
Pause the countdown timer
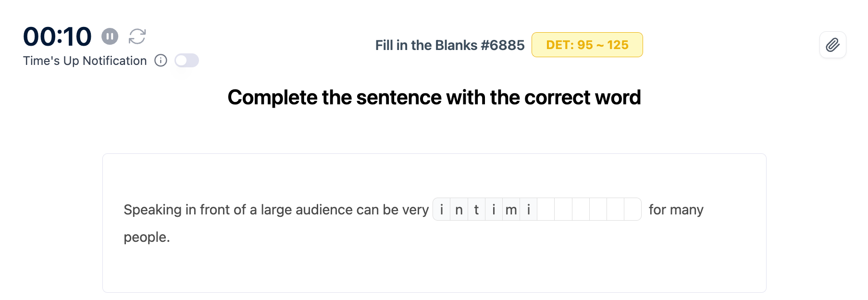(x=110, y=36)
